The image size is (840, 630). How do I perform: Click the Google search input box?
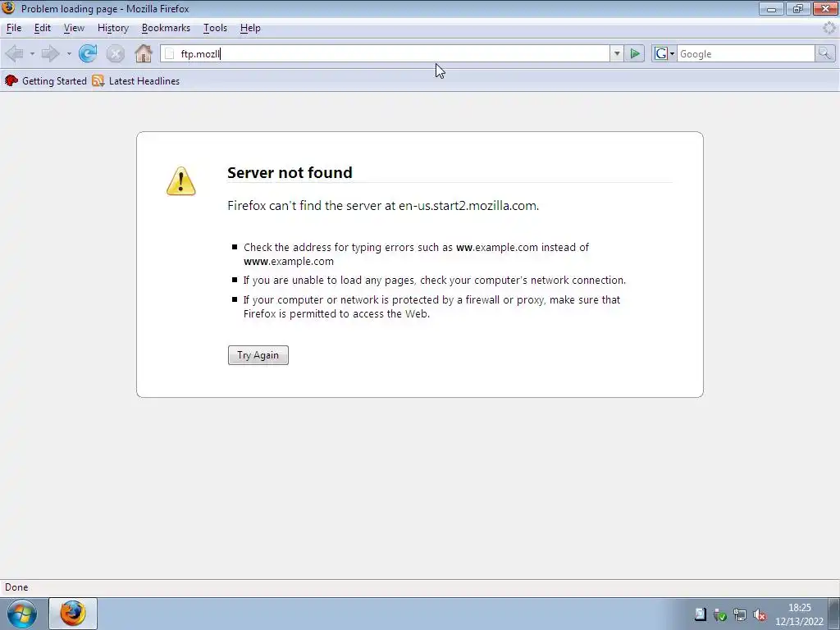tap(746, 53)
